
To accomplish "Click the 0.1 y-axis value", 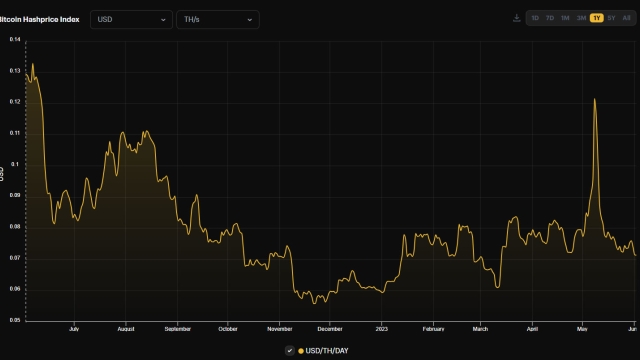I will tap(15, 164).
